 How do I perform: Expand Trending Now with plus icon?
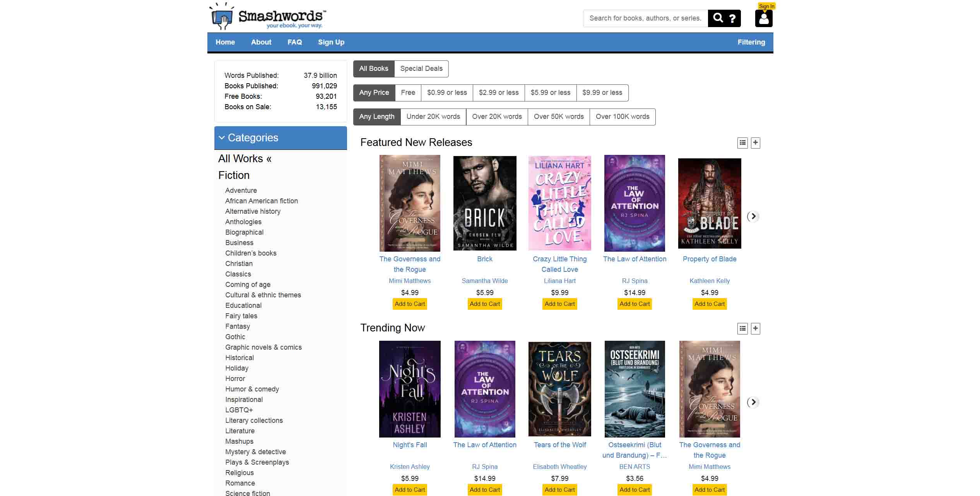755,329
